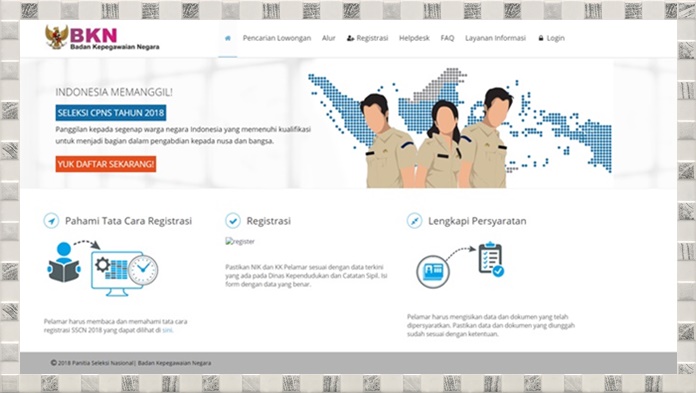Image resolution: width=696 pixels, height=393 pixels.
Task: Click the Login link with lock
Action: (551, 38)
